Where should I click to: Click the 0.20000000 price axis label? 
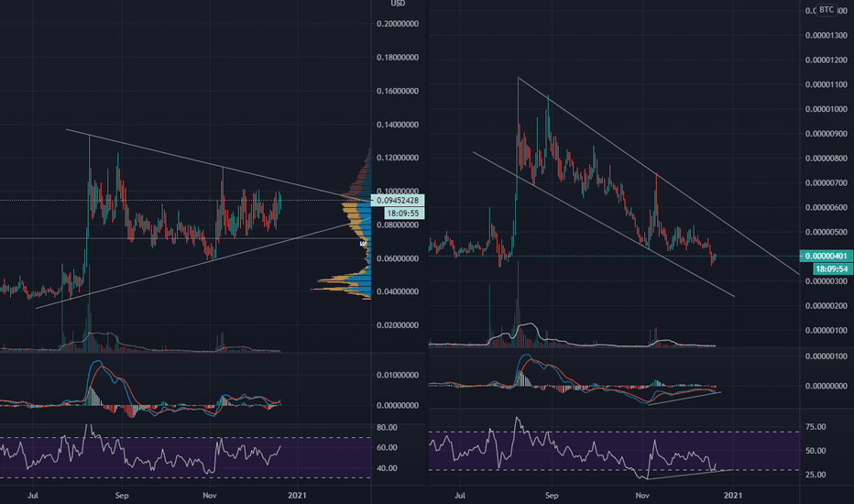tap(398, 24)
